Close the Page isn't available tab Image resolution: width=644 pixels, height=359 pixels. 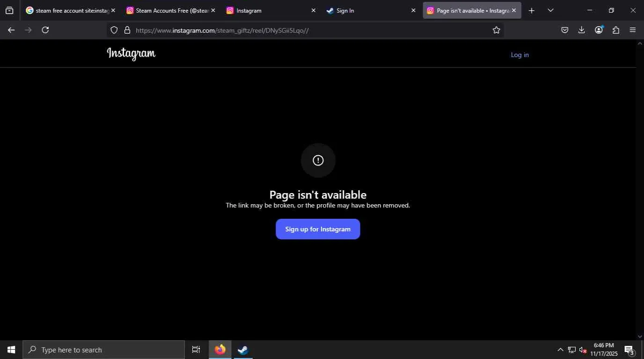[x=513, y=10]
